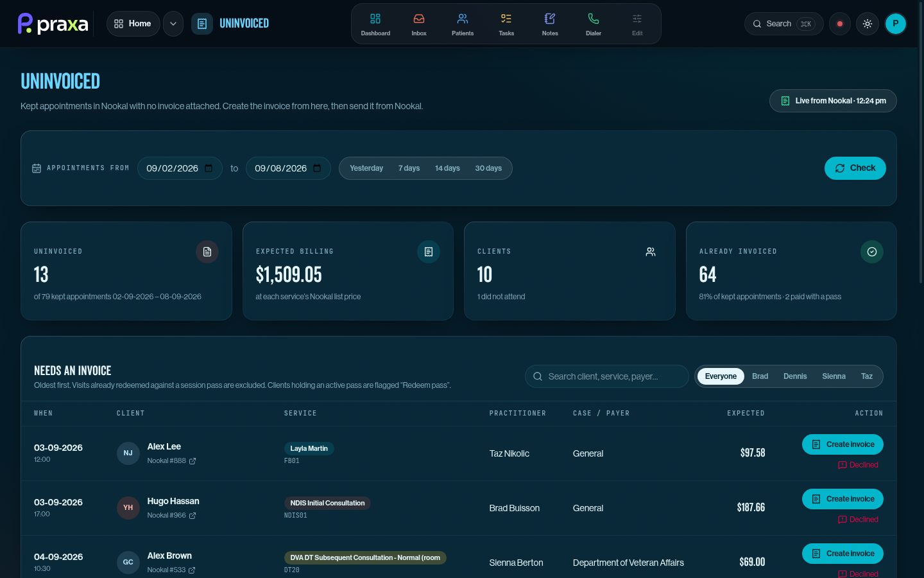Click the Uninvoiced page icon in header
The width and height of the screenshot is (924, 578).
coord(202,24)
